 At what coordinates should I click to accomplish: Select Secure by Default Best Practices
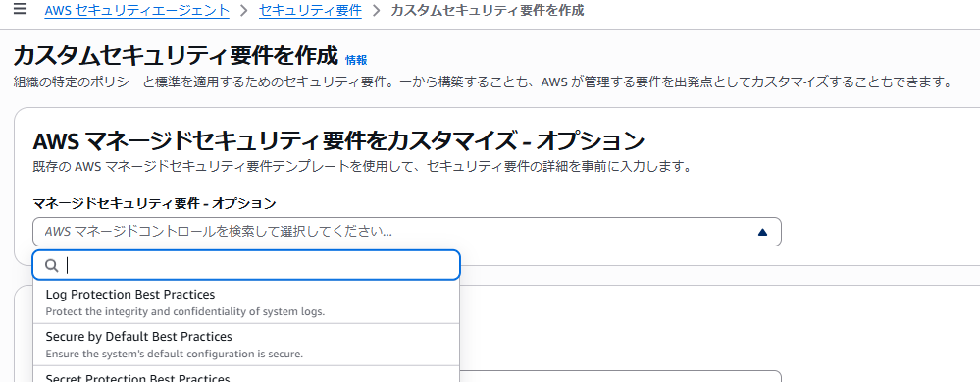click(246, 345)
